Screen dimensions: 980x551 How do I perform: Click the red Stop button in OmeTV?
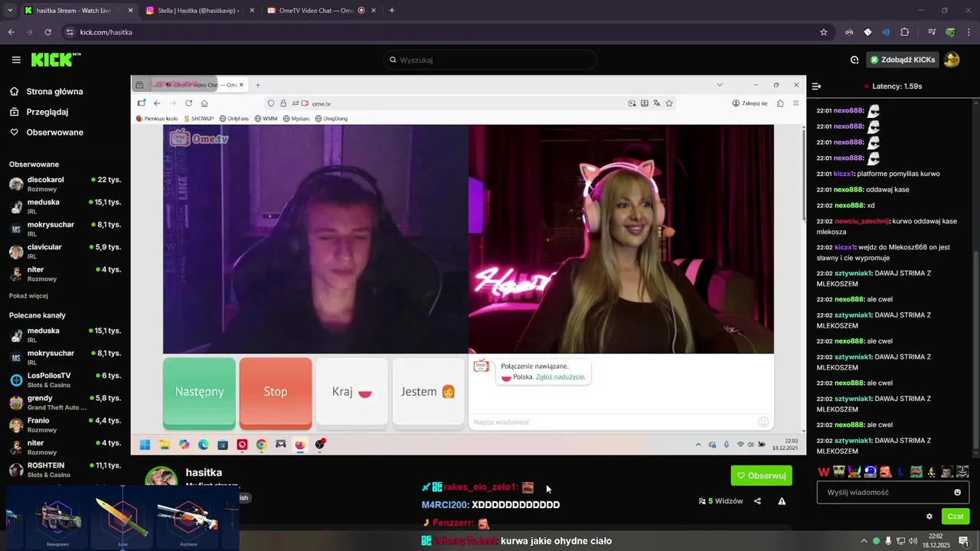click(x=276, y=392)
